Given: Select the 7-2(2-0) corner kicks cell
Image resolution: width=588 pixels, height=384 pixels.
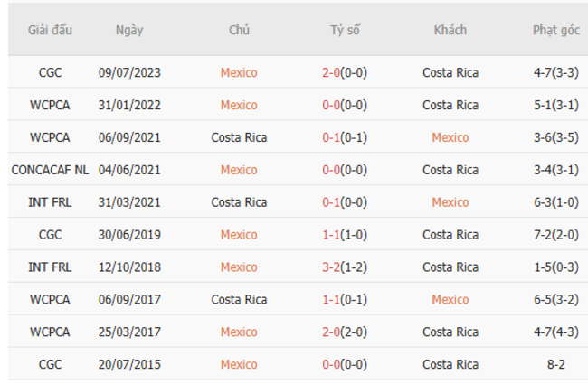Looking at the screenshot, I should coord(556,235).
